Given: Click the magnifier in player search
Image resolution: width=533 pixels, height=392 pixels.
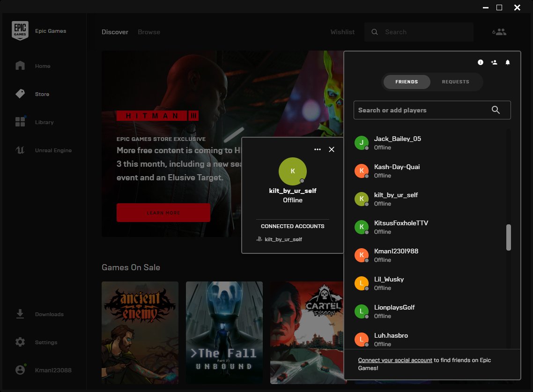Looking at the screenshot, I should pos(496,110).
